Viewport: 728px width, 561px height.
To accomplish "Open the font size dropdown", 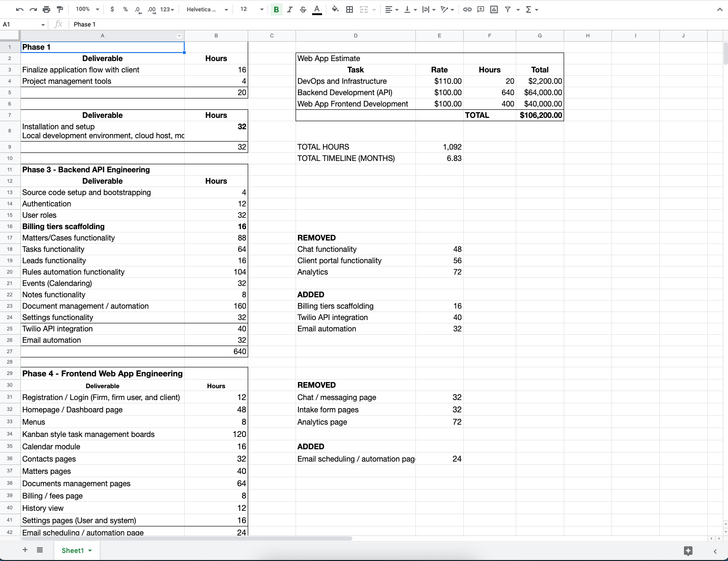I will [252, 9].
